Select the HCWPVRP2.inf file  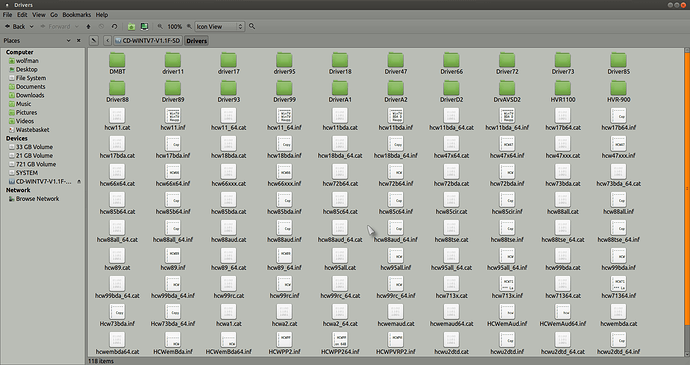tap(396, 343)
